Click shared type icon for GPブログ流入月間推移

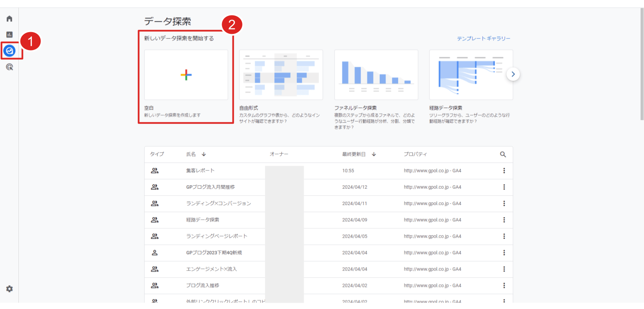point(155,187)
